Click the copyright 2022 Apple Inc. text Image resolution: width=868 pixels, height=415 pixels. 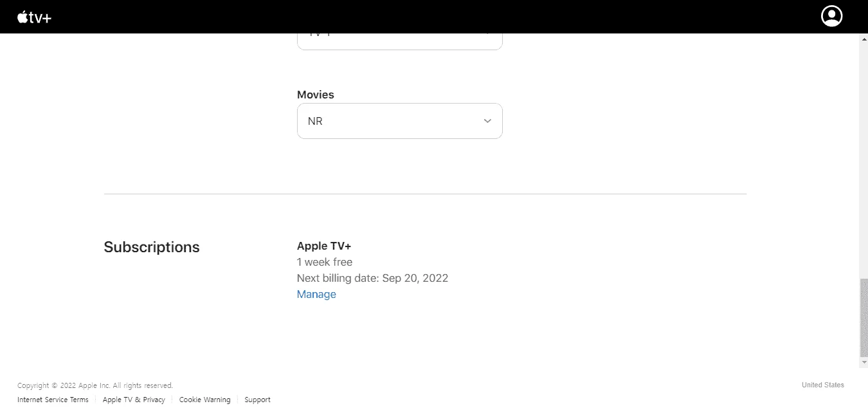(95, 385)
